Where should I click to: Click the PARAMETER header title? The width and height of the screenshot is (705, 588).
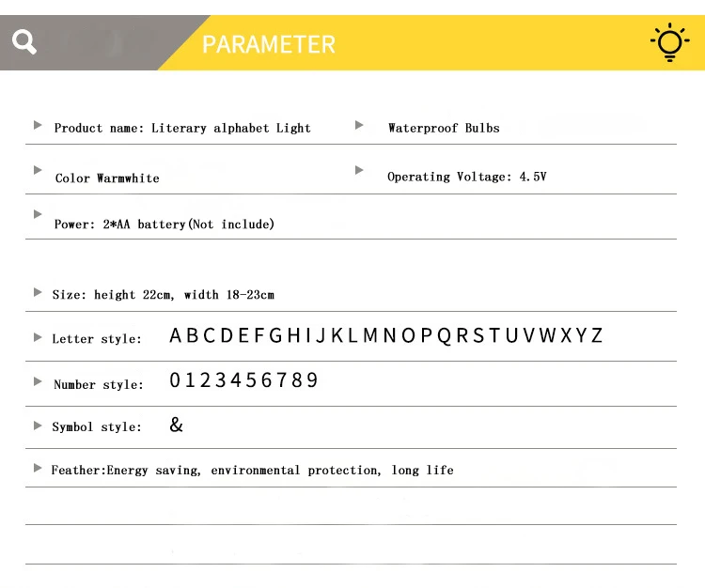tap(269, 44)
